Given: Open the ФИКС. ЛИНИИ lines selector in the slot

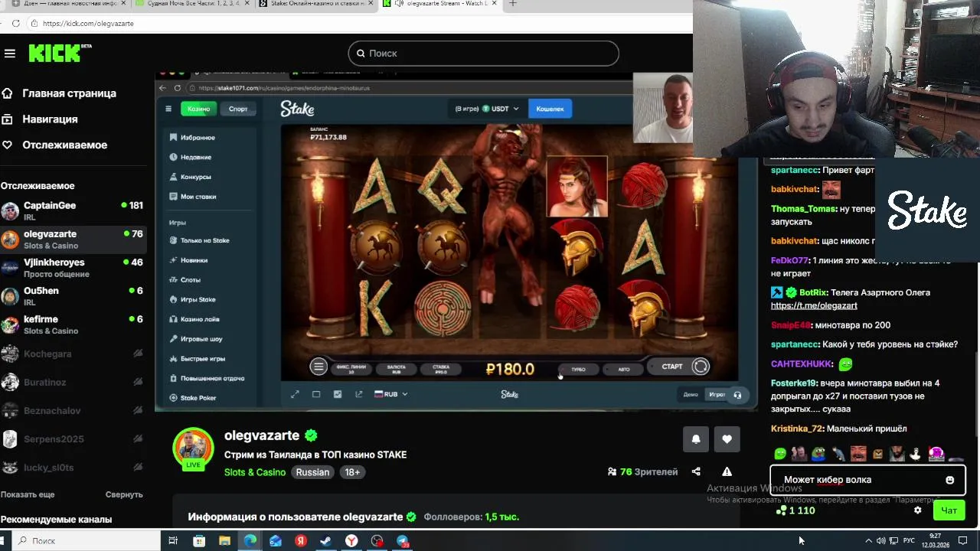Looking at the screenshot, I should (351, 369).
